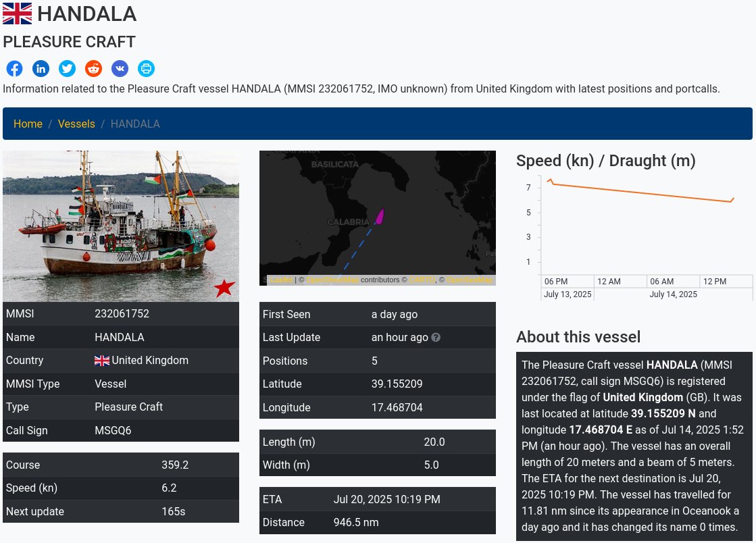Click the small flag next to United Kingdom
Screen dimensions: 756x543
[102, 361]
